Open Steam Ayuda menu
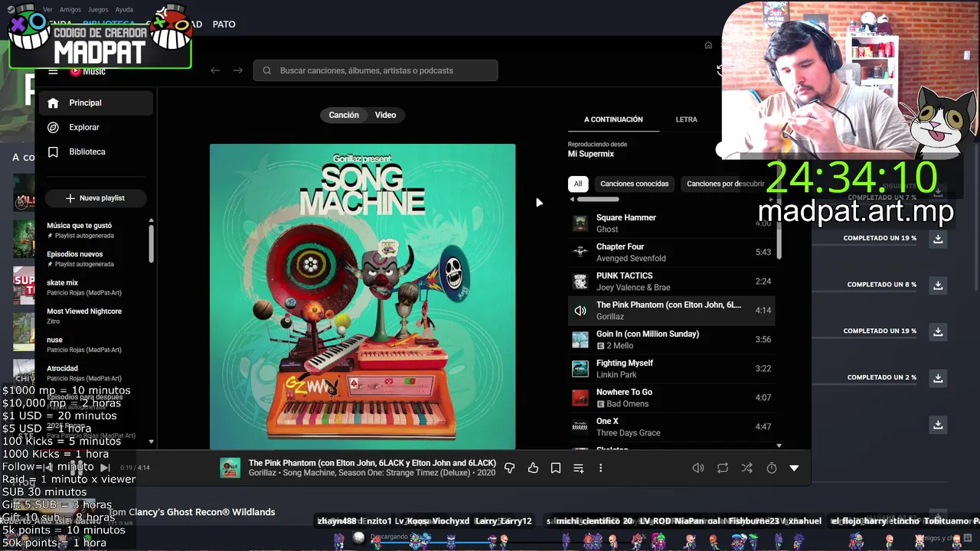 [124, 10]
